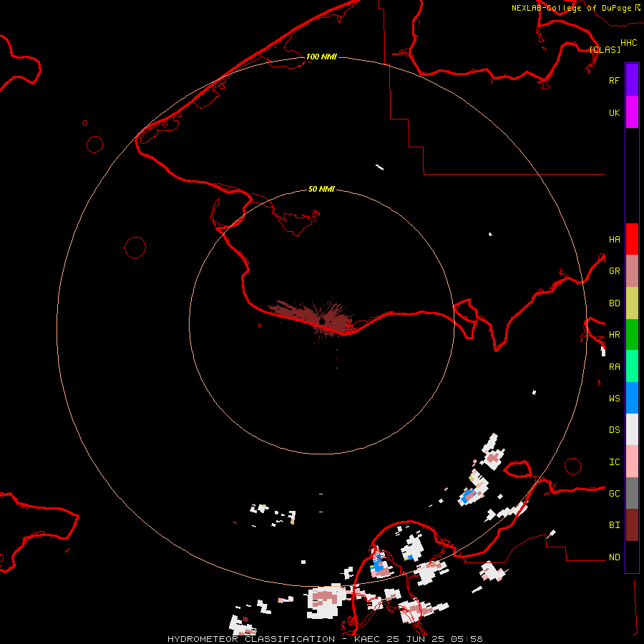The image size is (644, 644).
Task: Click the GC legend label
Action: pyautogui.click(x=614, y=493)
